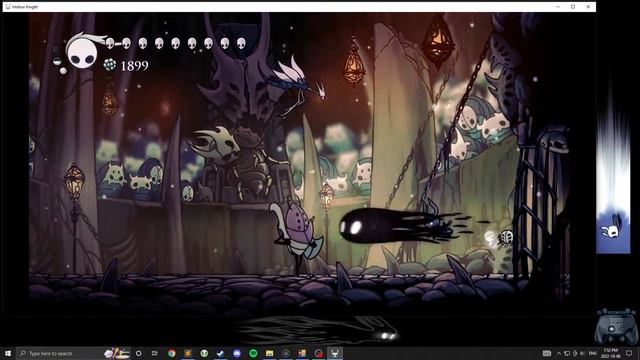Maximize the Hollow Knight window

tap(573, 7)
